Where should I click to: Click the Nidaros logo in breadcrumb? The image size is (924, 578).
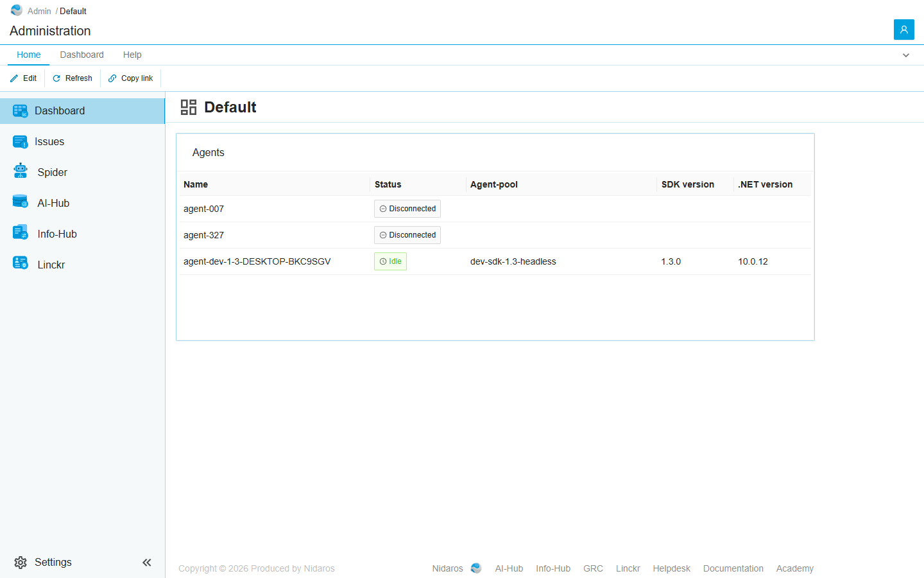[x=17, y=10]
